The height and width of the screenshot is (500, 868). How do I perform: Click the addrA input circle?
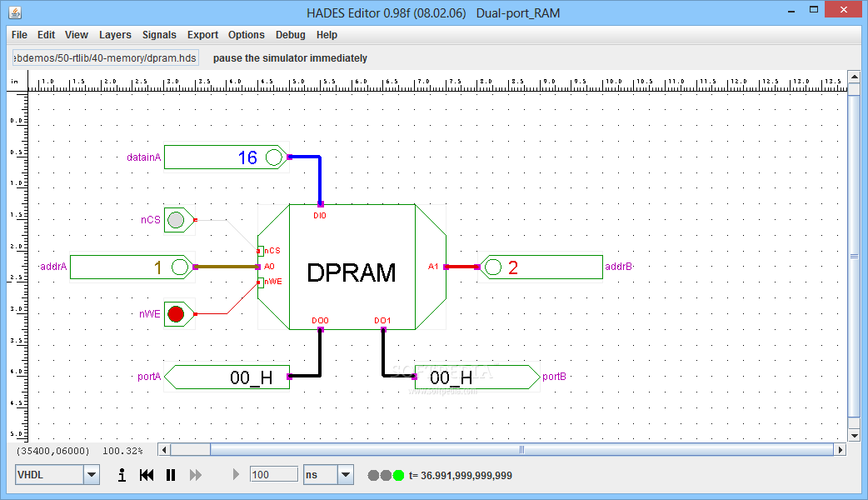point(180,267)
